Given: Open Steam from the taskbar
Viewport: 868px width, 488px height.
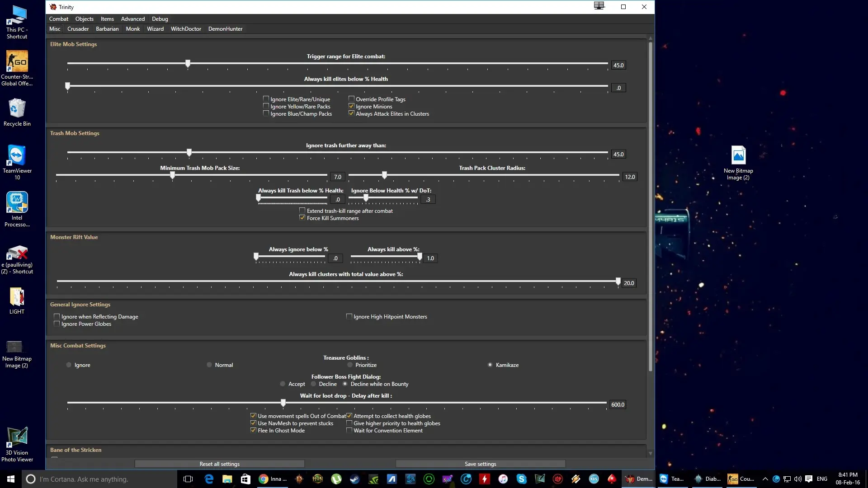Looking at the screenshot, I should [355, 479].
